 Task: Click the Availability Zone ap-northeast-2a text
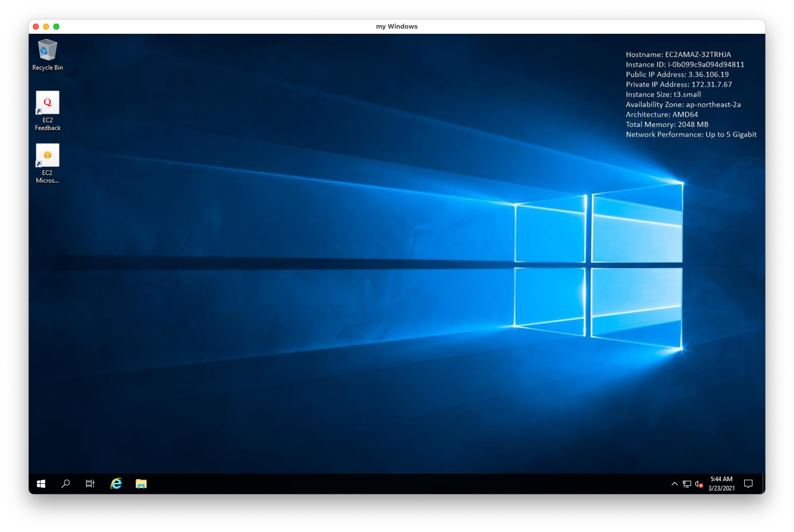tap(683, 104)
